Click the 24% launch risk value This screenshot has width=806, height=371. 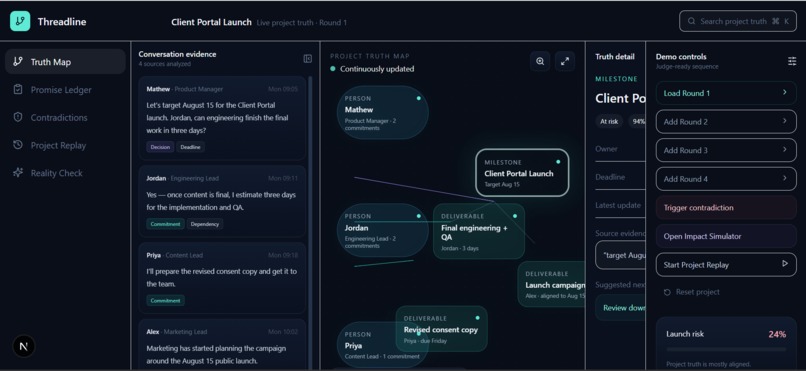click(777, 335)
